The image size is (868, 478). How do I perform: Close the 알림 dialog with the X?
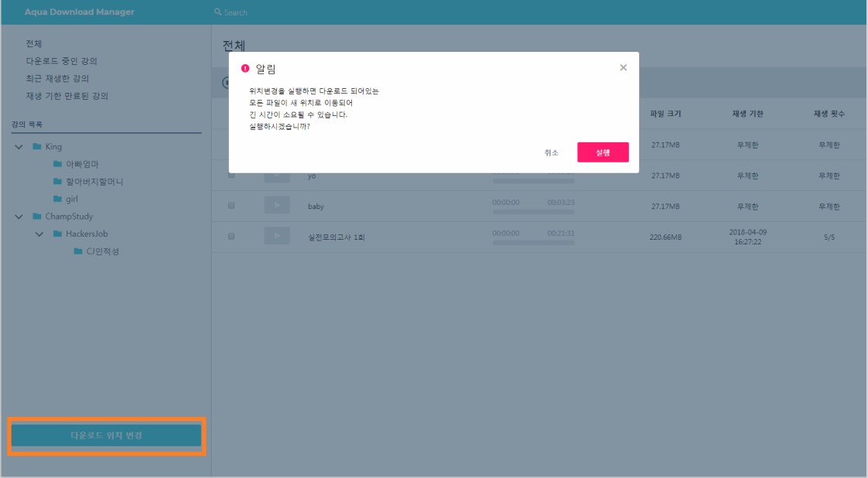point(624,67)
